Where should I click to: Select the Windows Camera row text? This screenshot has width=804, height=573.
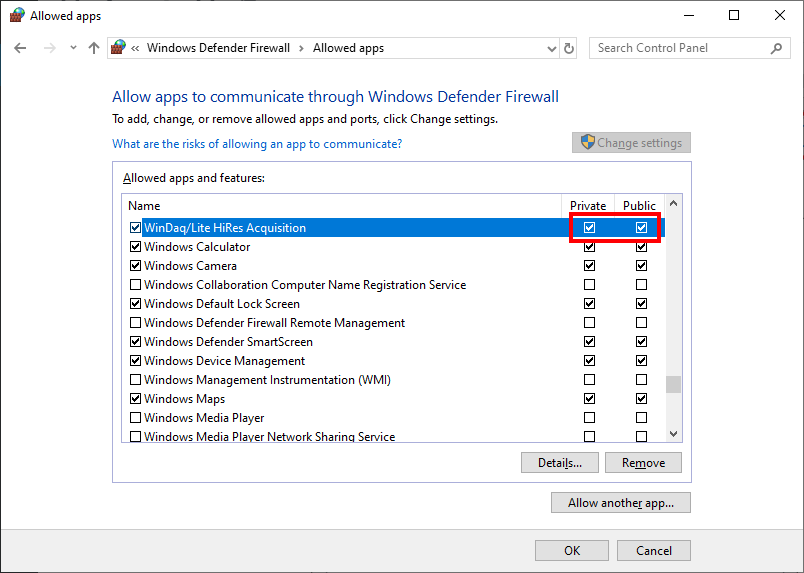[190, 266]
